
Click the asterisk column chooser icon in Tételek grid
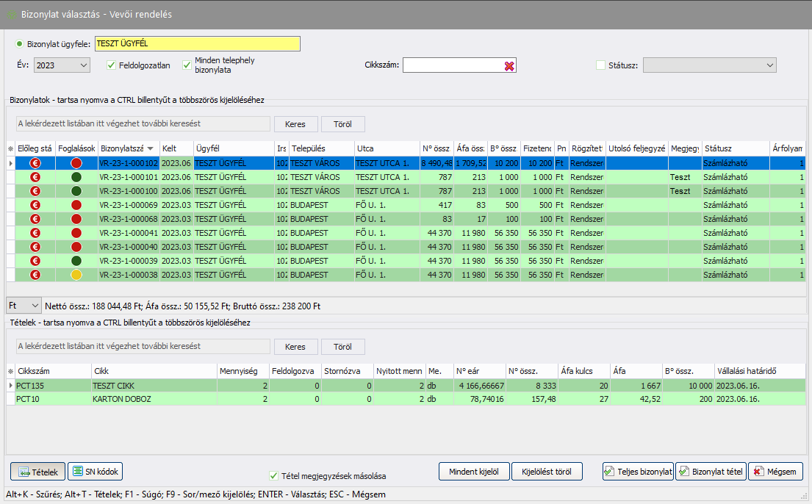[x=10, y=371]
